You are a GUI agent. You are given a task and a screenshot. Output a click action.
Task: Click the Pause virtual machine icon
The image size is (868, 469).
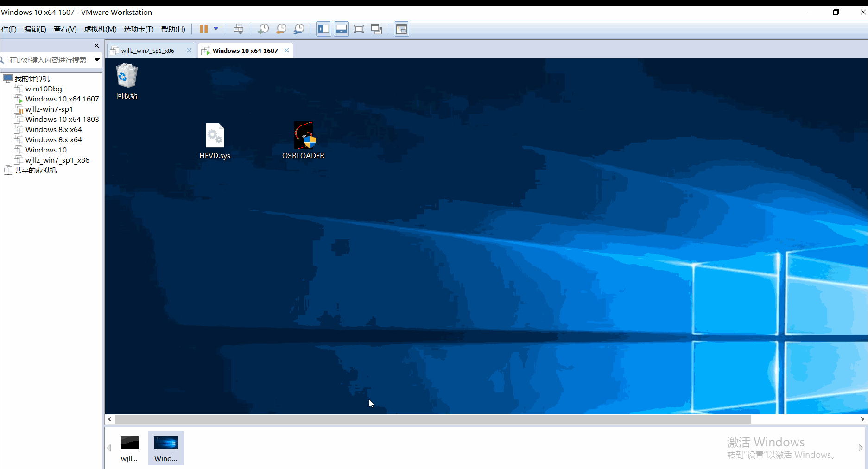[x=203, y=29]
